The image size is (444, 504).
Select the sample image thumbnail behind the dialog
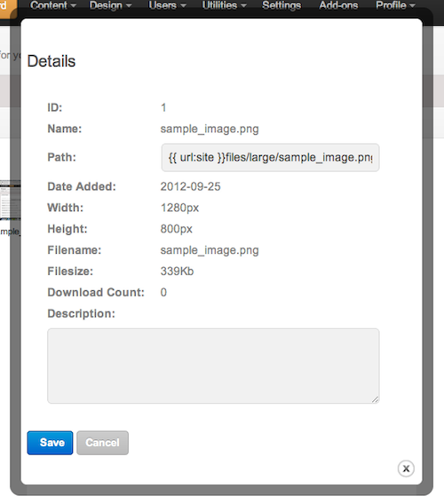coord(11,201)
